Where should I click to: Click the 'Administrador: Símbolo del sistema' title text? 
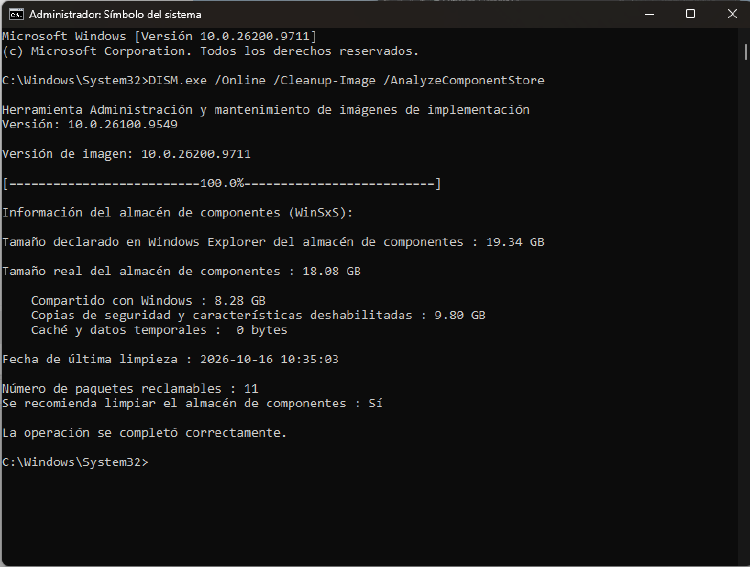coord(115,14)
